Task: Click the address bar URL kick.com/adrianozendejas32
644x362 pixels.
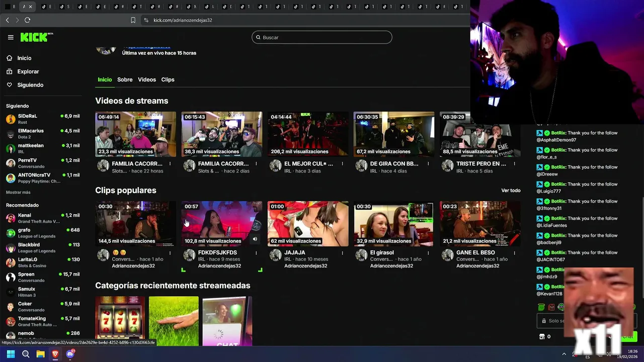Action: 183,20
